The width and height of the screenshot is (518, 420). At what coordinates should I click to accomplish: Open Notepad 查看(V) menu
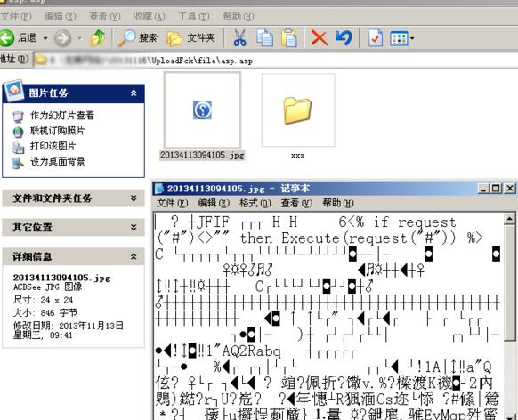296,203
